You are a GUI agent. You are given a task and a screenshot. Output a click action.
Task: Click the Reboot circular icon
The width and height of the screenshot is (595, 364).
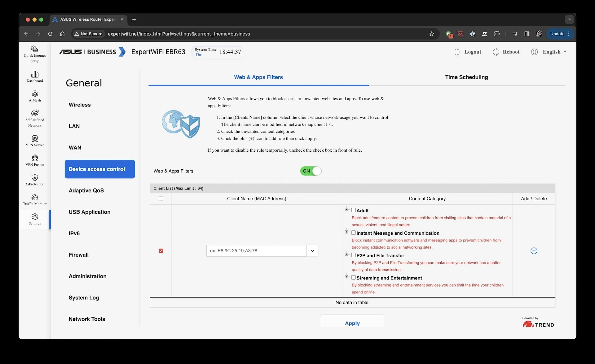tap(496, 52)
